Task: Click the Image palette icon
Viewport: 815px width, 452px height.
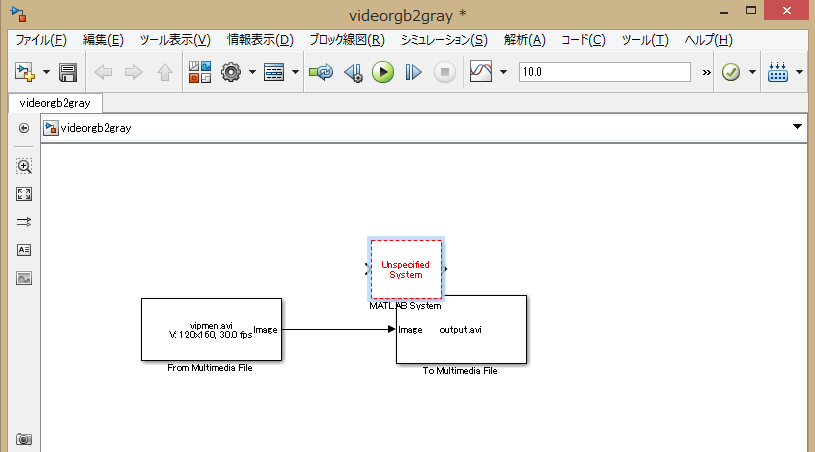Action: 24,277
